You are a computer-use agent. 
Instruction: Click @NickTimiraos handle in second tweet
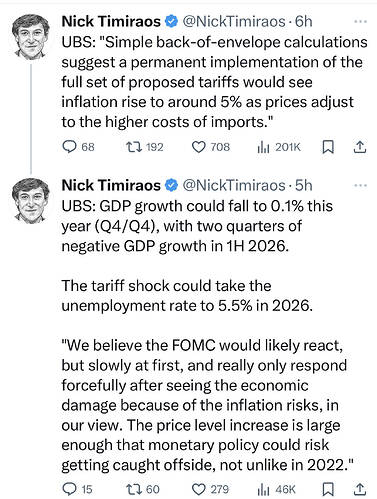click(x=234, y=185)
